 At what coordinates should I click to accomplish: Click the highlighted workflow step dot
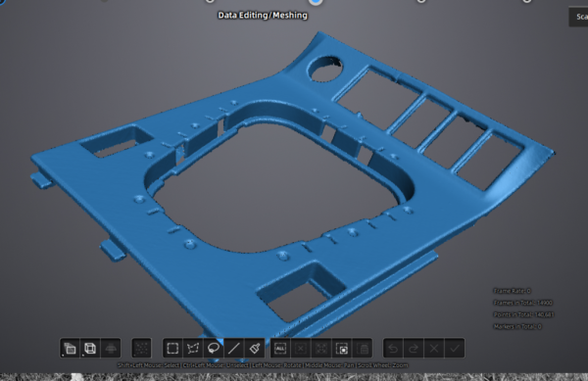[x=316, y=2]
